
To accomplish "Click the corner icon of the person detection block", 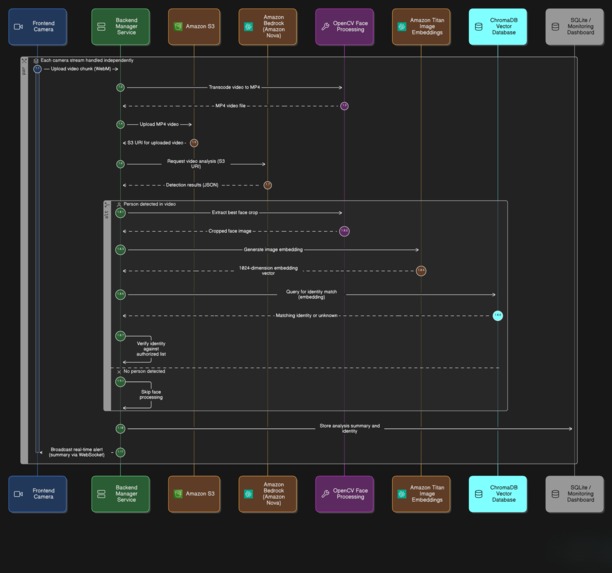I will click(107, 205).
